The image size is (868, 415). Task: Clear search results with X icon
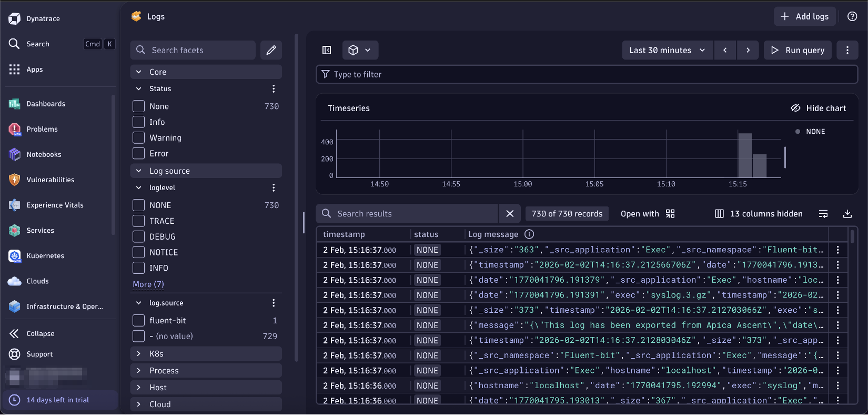pos(510,214)
